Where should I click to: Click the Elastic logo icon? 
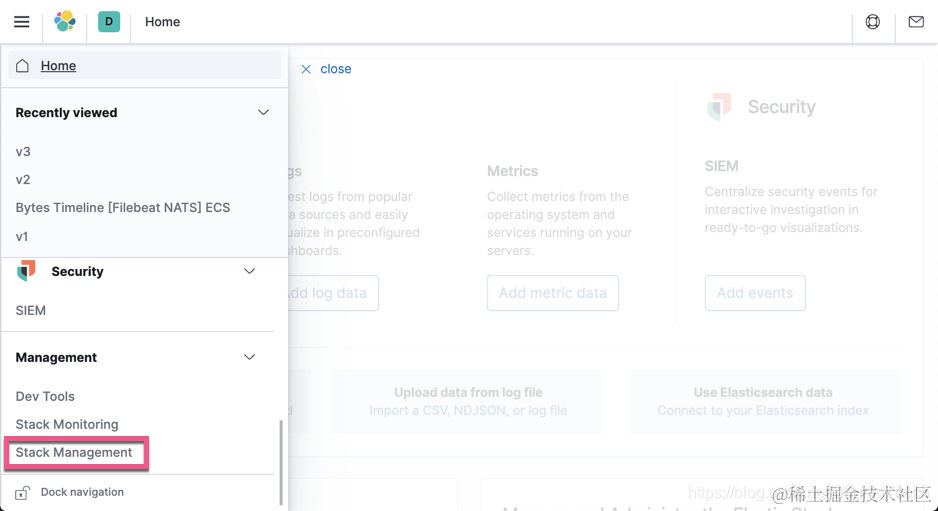[x=65, y=22]
